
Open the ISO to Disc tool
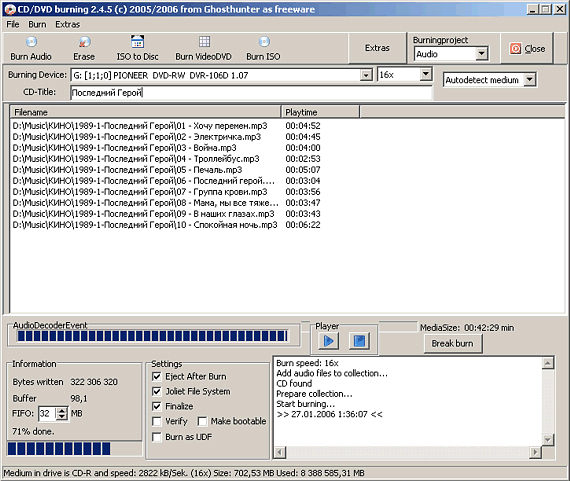coord(137,42)
